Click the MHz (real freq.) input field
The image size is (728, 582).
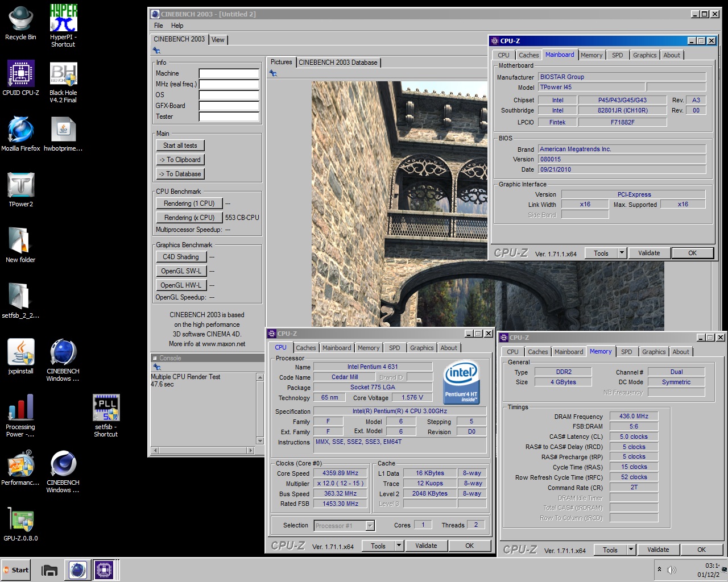[x=229, y=84]
